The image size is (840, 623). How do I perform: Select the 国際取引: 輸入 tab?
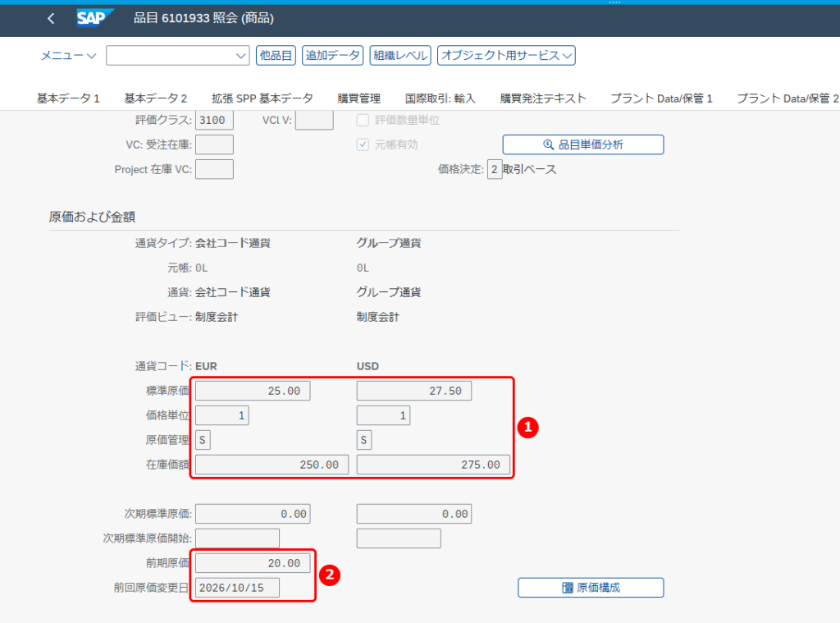coord(440,98)
